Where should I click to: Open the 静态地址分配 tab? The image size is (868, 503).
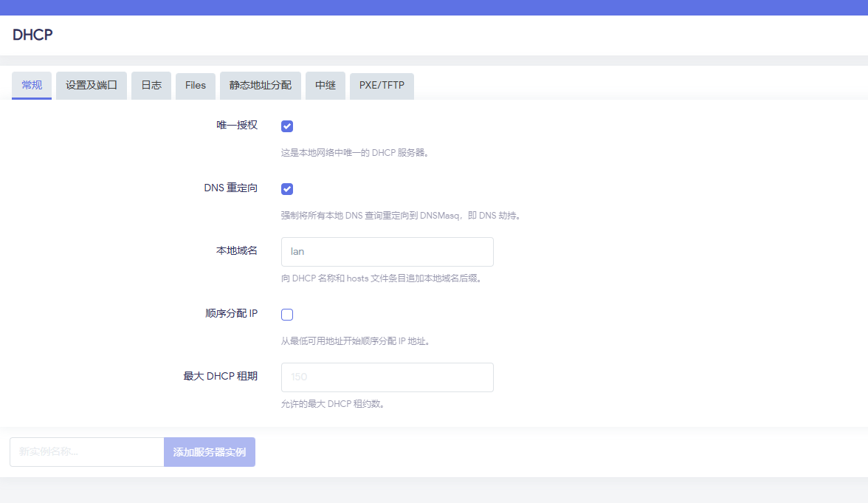pos(261,86)
